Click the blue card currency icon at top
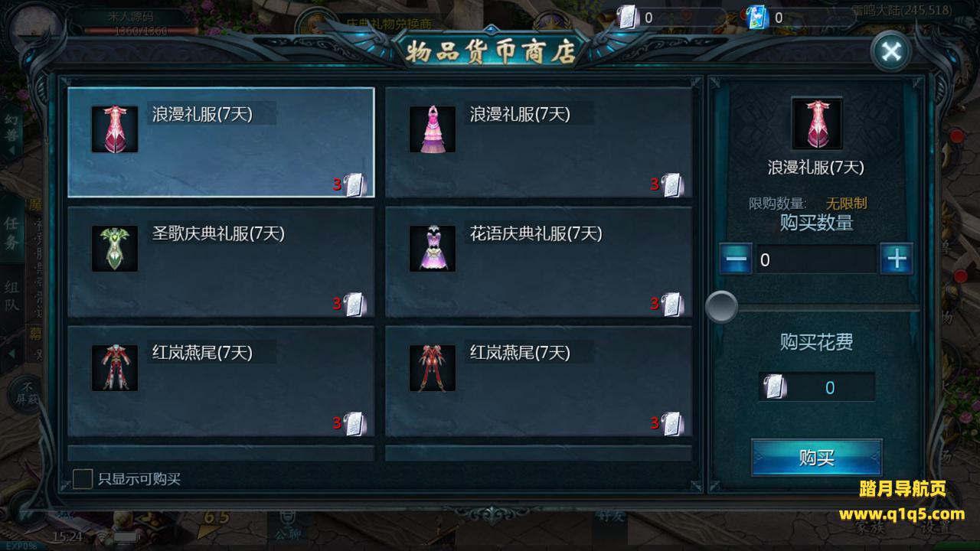This screenshot has width=980, height=551. point(757,17)
